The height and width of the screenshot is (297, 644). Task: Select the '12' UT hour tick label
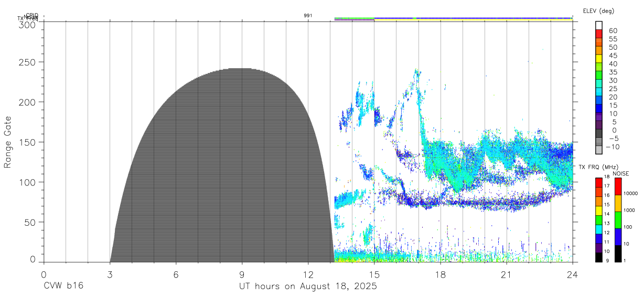coord(308,274)
